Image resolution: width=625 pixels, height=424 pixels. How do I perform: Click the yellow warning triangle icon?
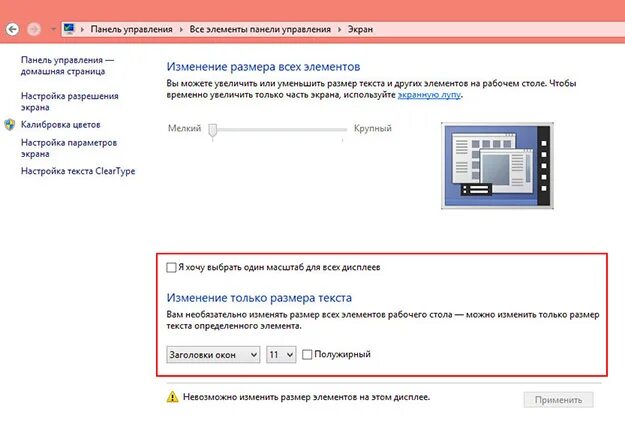[173, 397]
